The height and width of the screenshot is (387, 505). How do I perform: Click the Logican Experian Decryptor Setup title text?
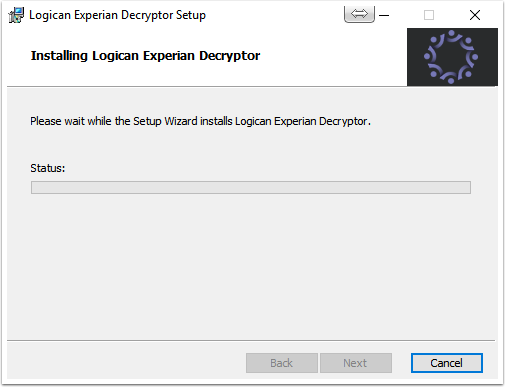[x=117, y=15]
